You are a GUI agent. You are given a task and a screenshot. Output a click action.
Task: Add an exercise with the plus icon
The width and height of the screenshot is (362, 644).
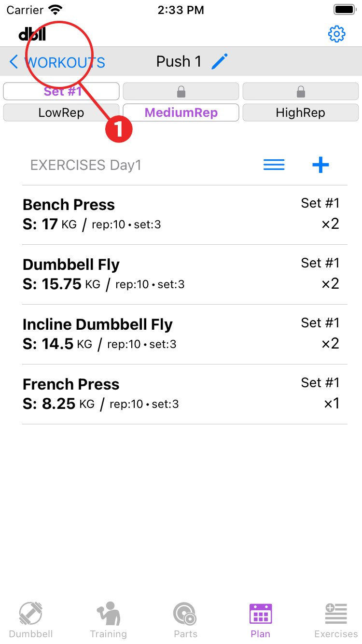pyautogui.click(x=320, y=165)
